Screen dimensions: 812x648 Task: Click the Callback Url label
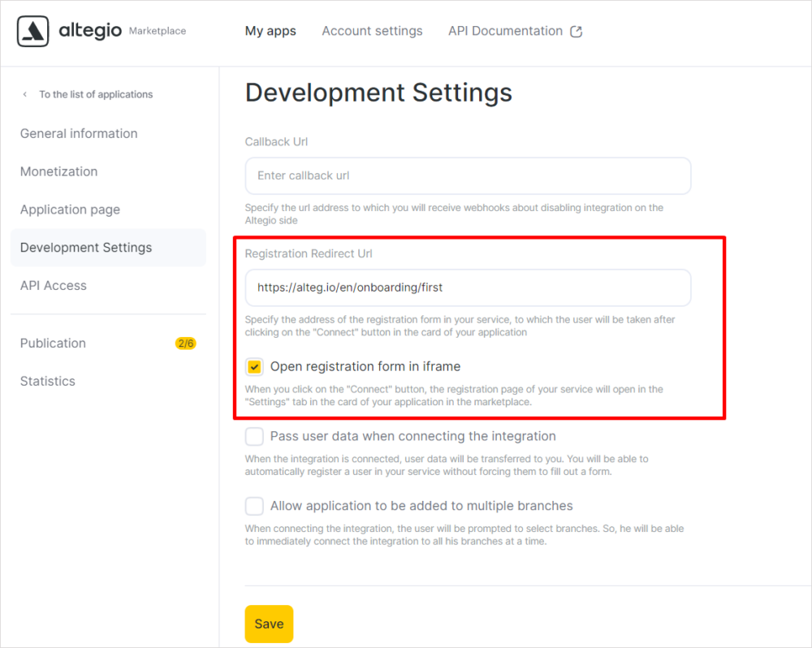[x=276, y=142]
